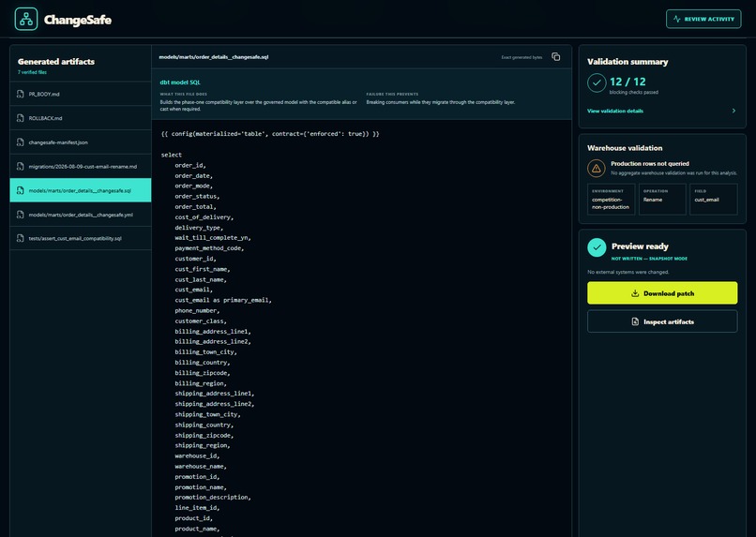This screenshot has height=537, width=756.
Task: Click the 'warehouse_name' code line
Action: [x=201, y=466]
